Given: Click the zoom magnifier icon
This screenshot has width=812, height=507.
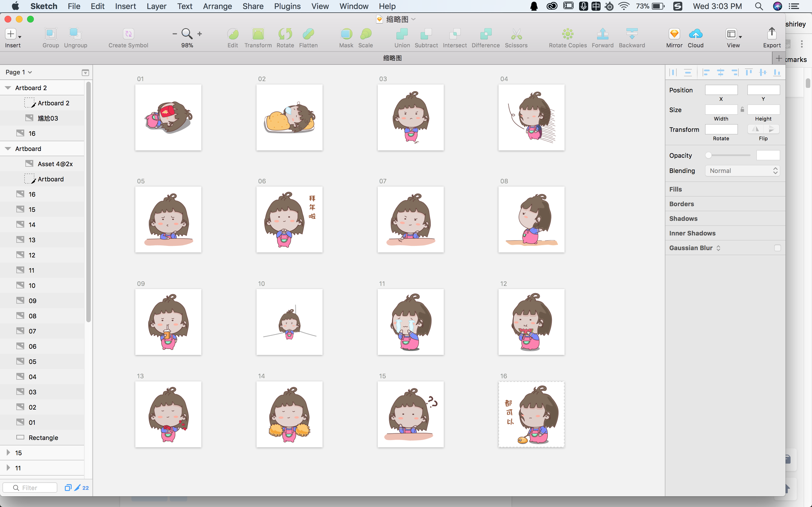Looking at the screenshot, I should (x=187, y=34).
